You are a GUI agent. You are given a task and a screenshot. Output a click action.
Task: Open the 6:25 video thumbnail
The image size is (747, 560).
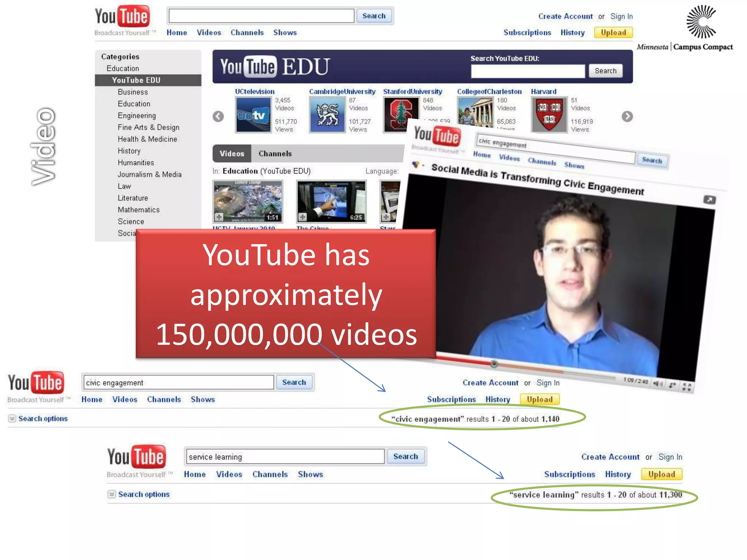331,201
